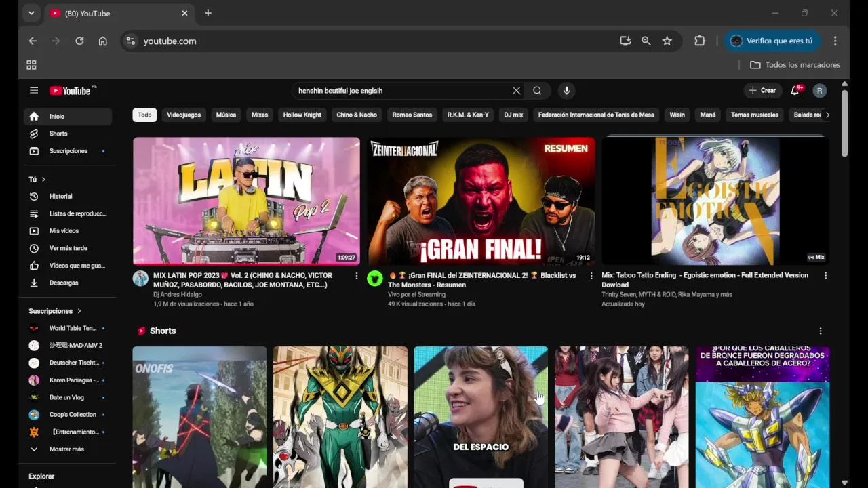This screenshot has width=868, height=488.
Task: Open Mis vídeos in the sidebar
Action: [x=68, y=231]
